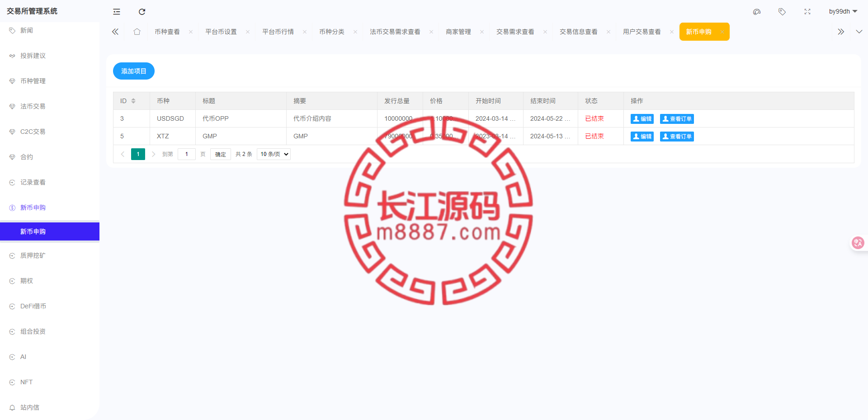This screenshot has height=420, width=868.
Task: Close the 用户交易查看 tab
Action: pos(672,32)
